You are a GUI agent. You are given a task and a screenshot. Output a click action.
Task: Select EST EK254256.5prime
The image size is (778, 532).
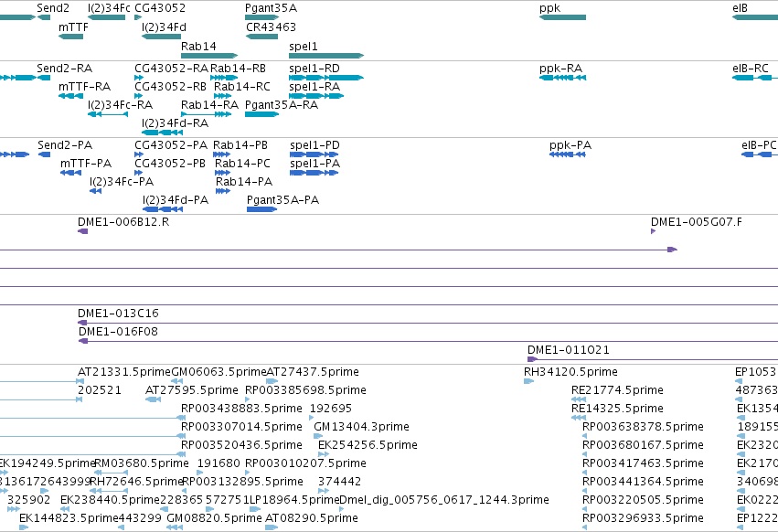[324, 454]
